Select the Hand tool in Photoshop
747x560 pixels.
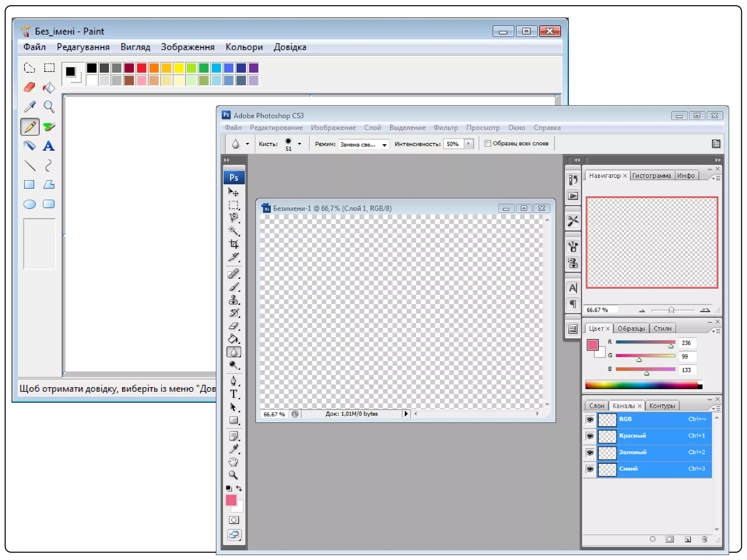coord(233,462)
